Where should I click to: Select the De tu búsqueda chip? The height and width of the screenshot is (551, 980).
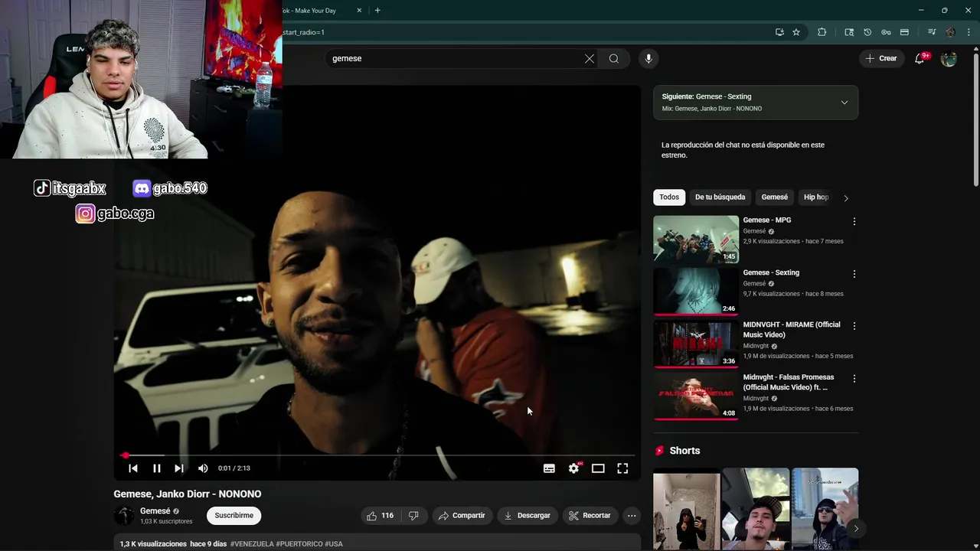tap(720, 197)
